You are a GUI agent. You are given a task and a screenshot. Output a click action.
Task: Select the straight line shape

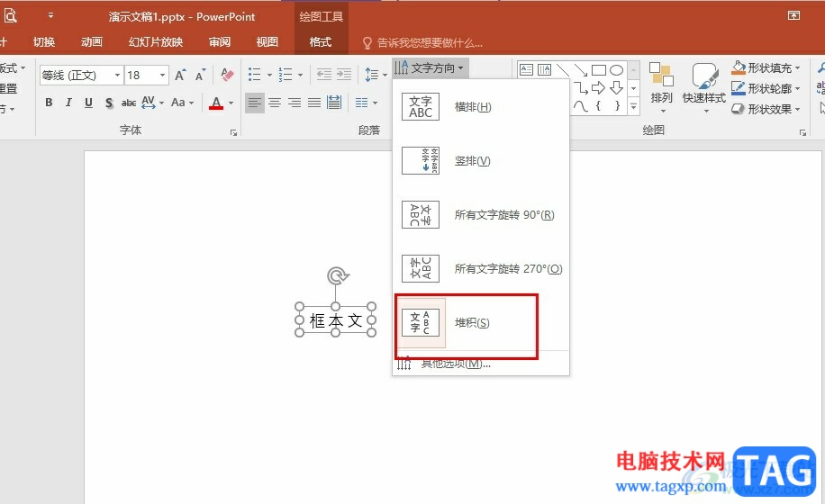(562, 69)
